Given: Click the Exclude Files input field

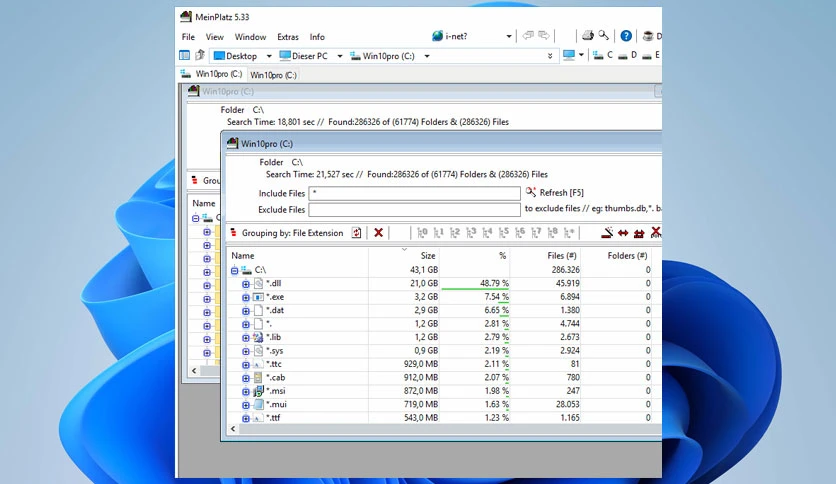Looking at the screenshot, I should click(x=414, y=209).
